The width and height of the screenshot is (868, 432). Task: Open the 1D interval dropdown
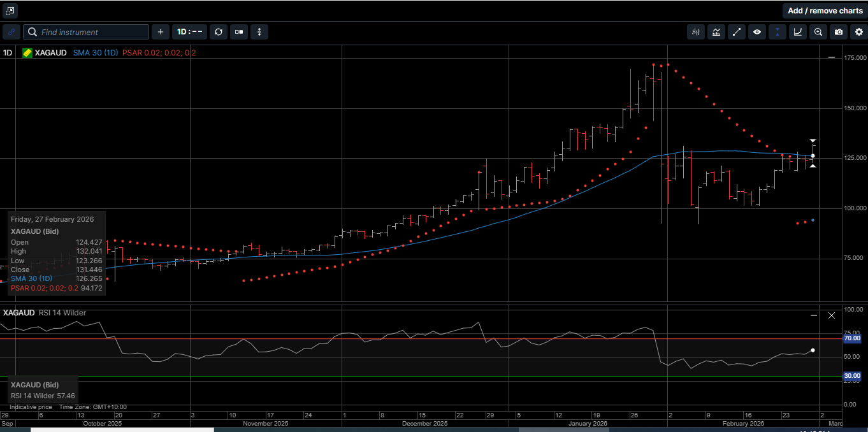click(188, 32)
